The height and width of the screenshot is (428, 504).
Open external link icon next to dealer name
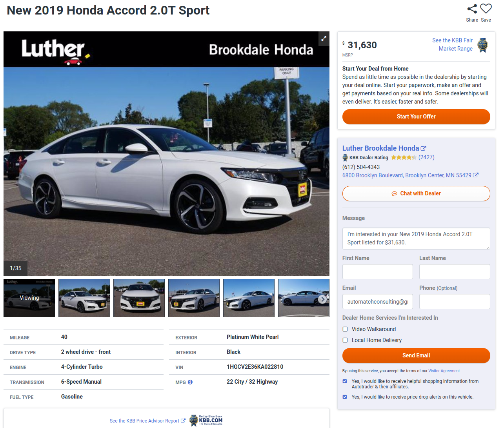(x=424, y=148)
